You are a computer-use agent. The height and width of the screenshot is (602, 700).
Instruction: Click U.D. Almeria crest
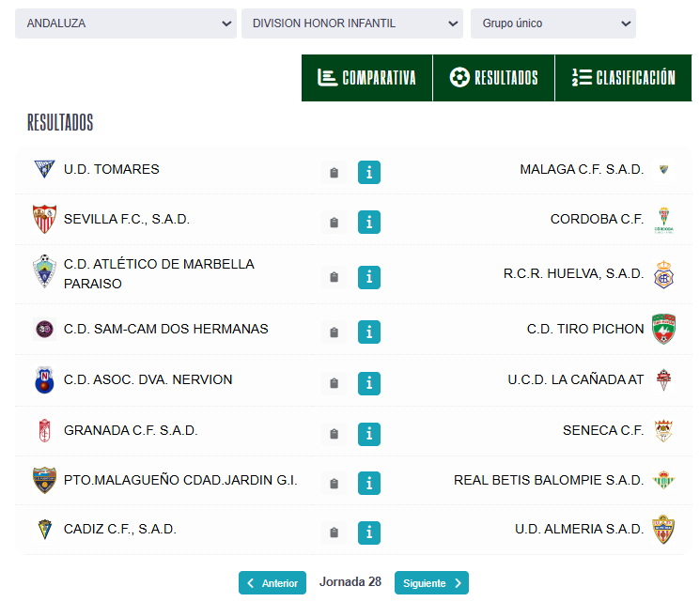[x=664, y=530]
